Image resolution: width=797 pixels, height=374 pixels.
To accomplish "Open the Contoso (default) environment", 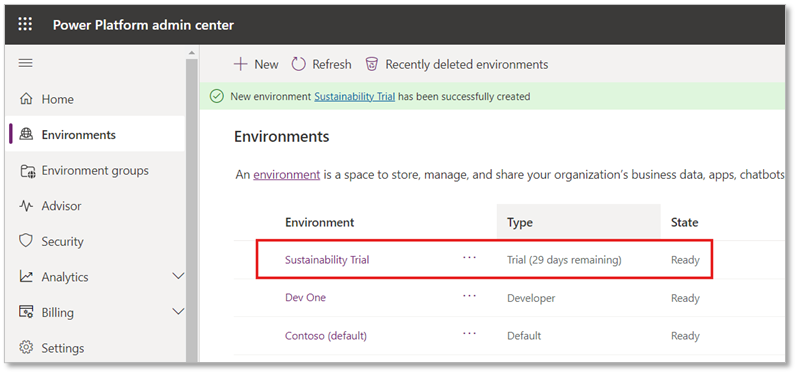I will click(326, 336).
